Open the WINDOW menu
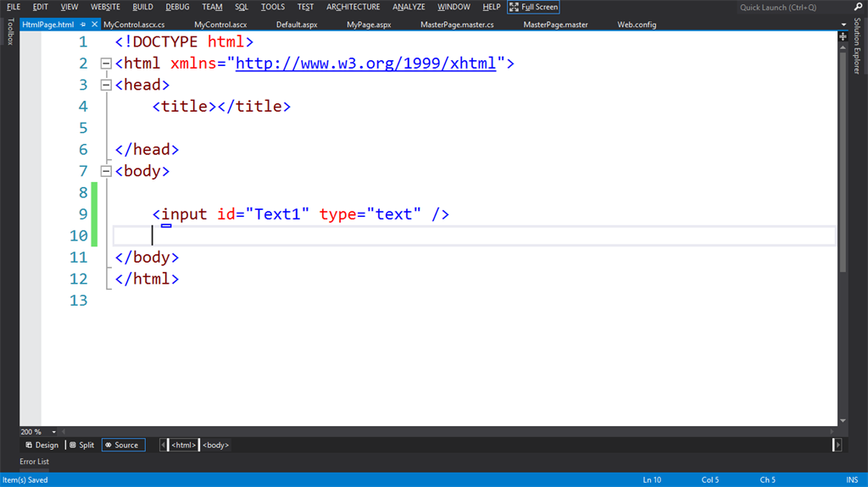Image resolution: width=868 pixels, height=487 pixels. [x=453, y=7]
